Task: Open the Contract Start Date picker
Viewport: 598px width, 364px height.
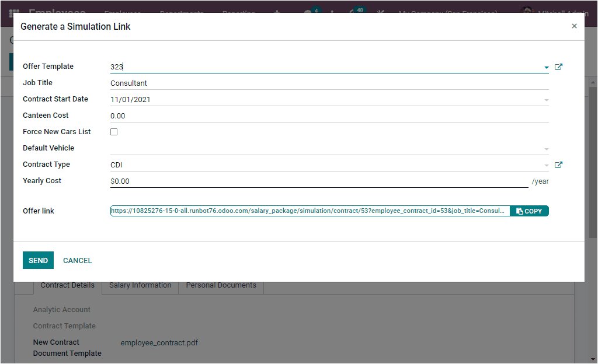Action: tap(545, 99)
